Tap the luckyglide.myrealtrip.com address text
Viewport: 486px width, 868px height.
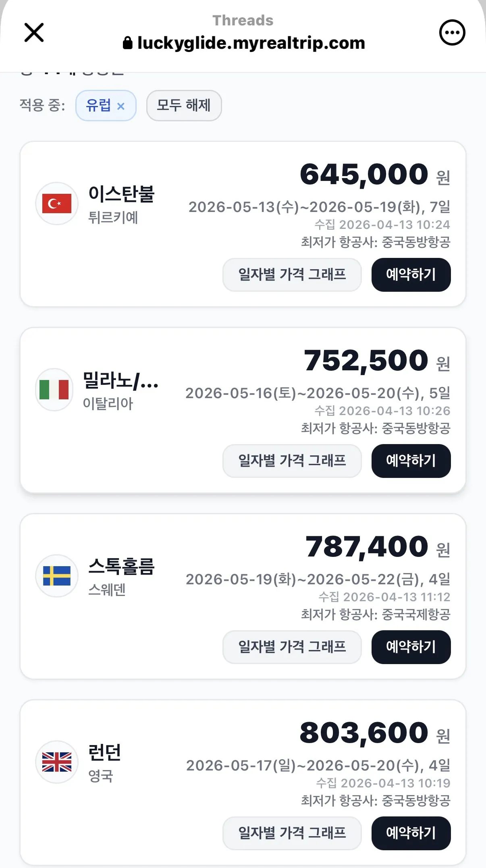pyautogui.click(x=251, y=43)
